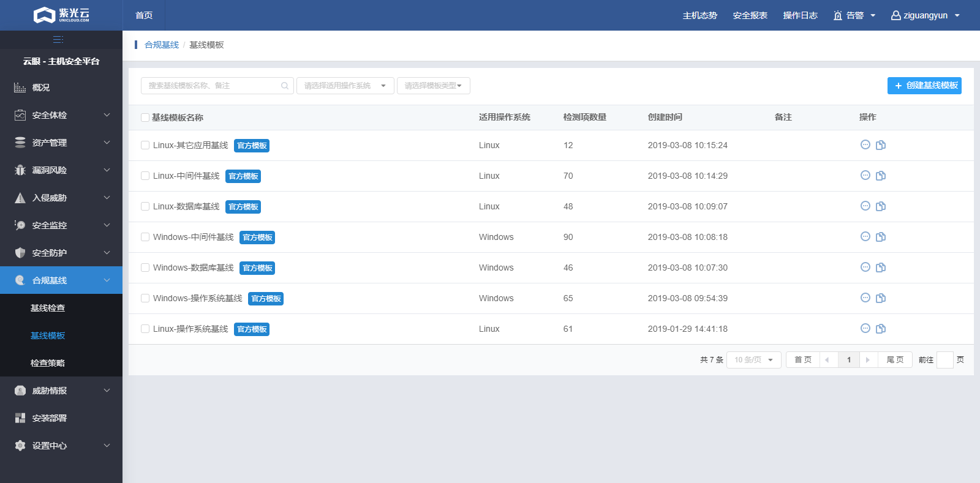Open the 请选择适用操作系统 dropdown
Screen dimensions: 980x483
click(x=345, y=86)
